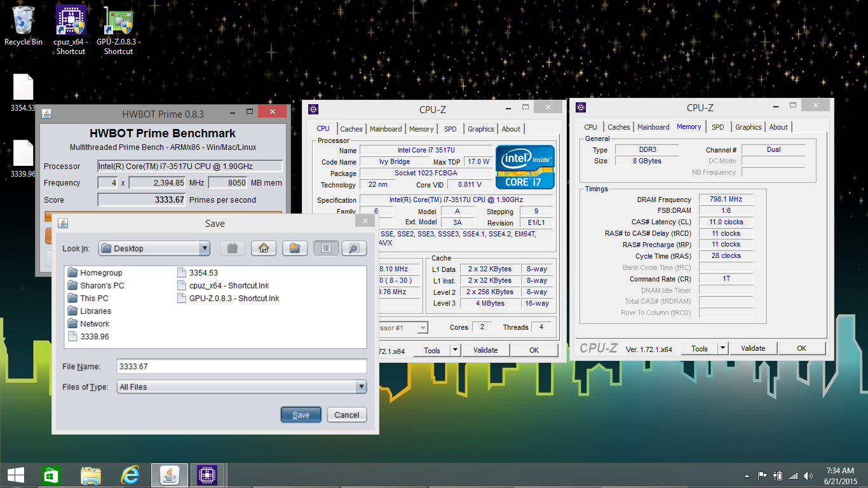Screen dimensions: 868x488
Task: Click Java icon in Save dialog title
Action: [x=63, y=223]
